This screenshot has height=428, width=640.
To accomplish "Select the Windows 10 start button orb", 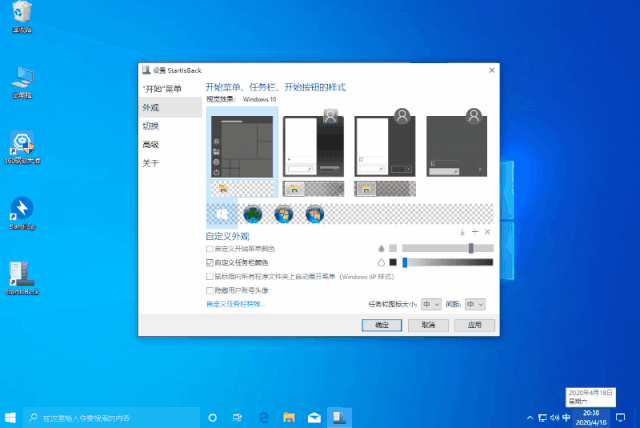I will [222, 214].
